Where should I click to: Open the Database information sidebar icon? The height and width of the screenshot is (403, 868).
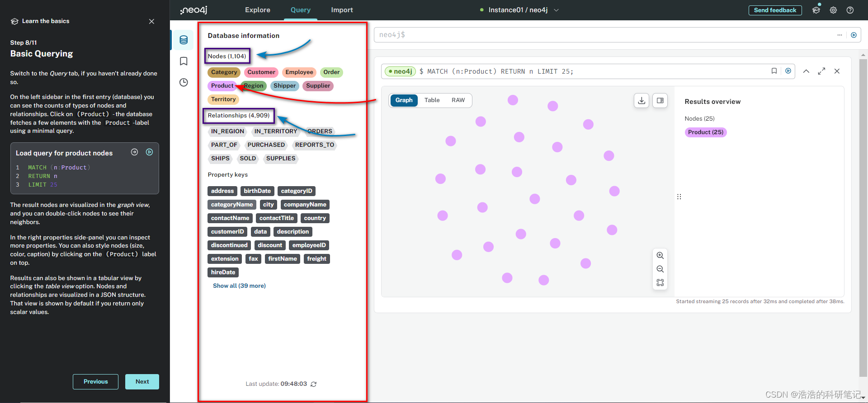pyautogui.click(x=184, y=40)
